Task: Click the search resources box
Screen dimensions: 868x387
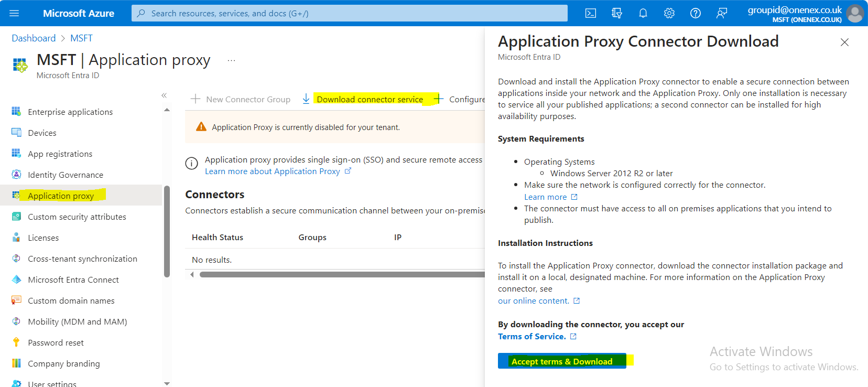Action: pos(350,13)
